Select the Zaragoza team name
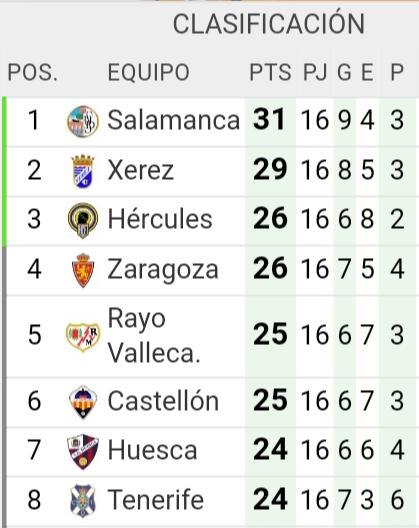419x528 pixels. coord(163,269)
